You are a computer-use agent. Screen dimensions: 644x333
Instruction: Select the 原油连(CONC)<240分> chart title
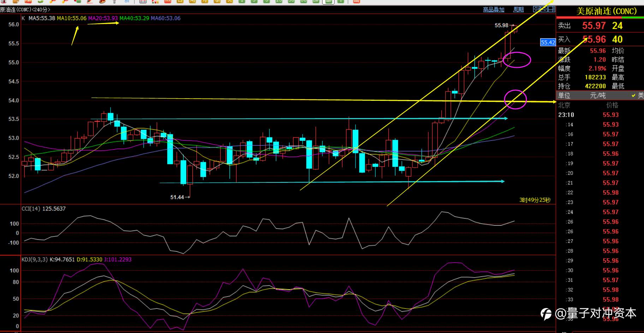[25, 10]
